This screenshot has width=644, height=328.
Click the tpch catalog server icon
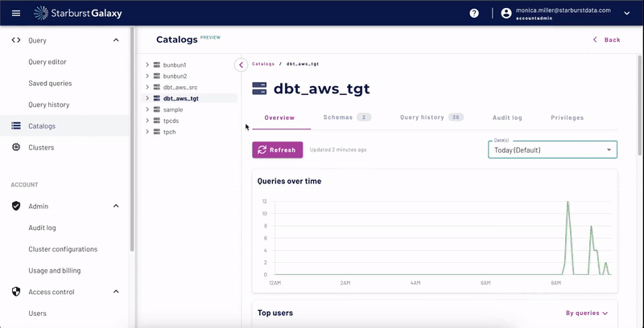(156, 132)
